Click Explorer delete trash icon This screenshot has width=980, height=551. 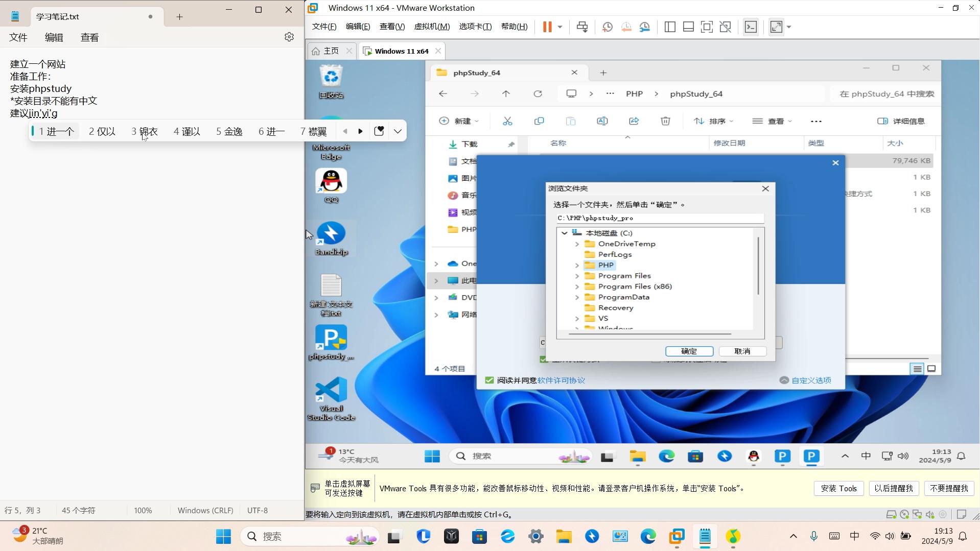point(665,121)
